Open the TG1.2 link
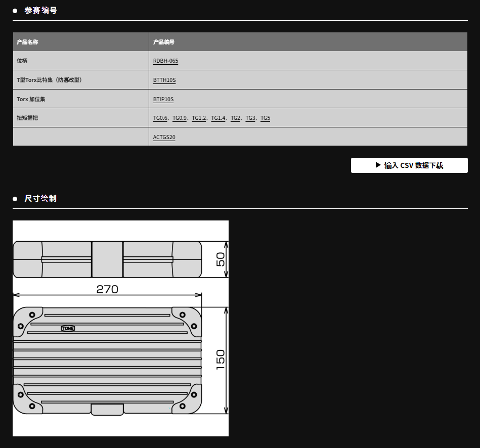 pyautogui.click(x=199, y=118)
